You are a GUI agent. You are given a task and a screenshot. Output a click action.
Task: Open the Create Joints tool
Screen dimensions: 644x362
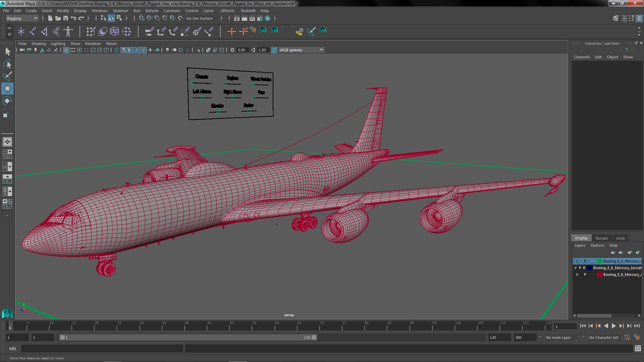[x=33, y=32]
